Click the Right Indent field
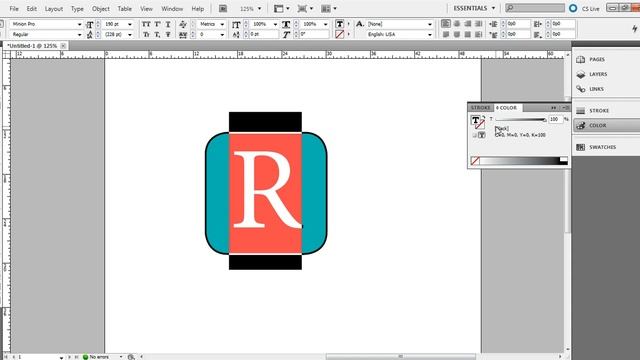The image size is (640, 360). (562, 24)
